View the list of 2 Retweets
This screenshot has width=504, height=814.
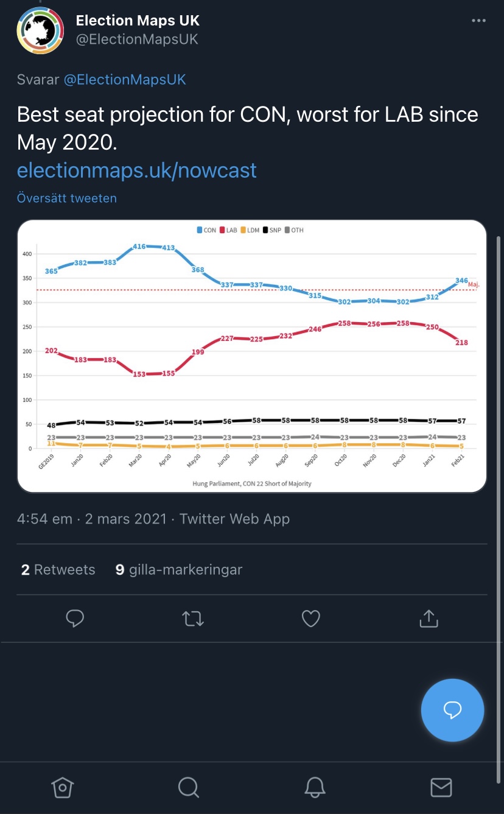58,570
